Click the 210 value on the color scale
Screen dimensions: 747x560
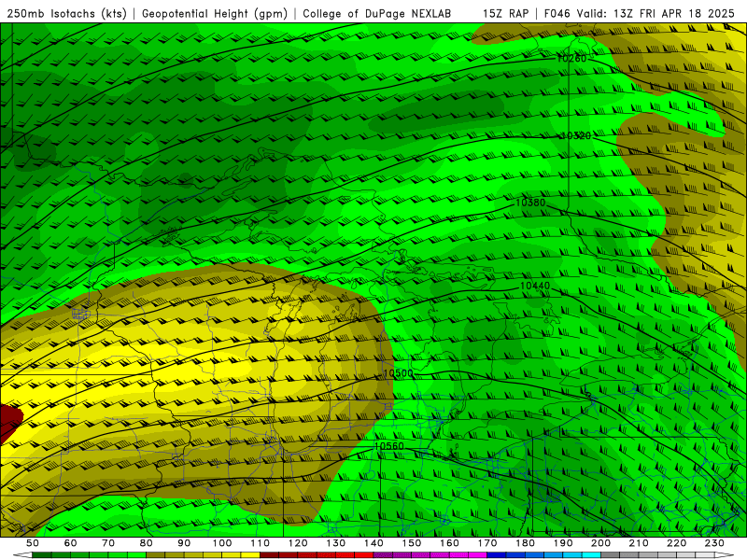pyautogui.click(x=639, y=543)
